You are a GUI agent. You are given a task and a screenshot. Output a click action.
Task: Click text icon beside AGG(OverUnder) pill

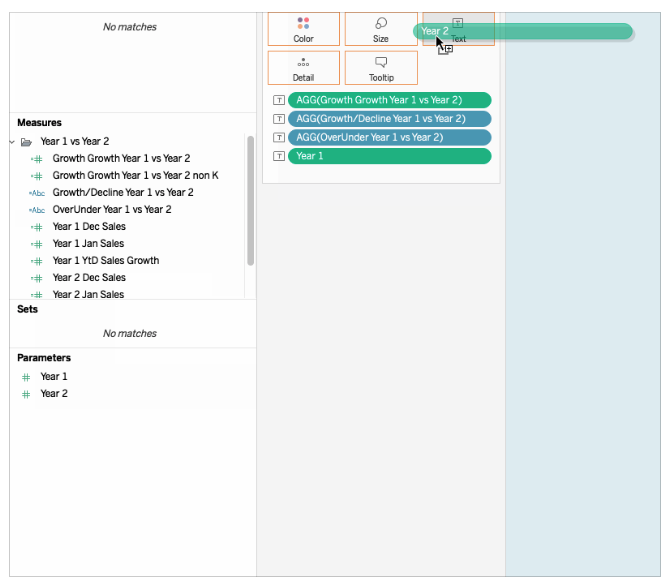point(279,137)
